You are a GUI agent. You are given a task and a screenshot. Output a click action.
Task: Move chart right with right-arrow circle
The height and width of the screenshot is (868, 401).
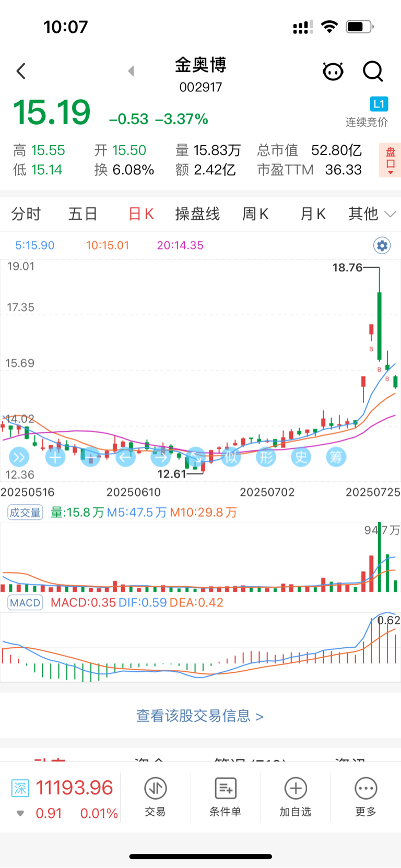pyautogui.click(x=161, y=458)
